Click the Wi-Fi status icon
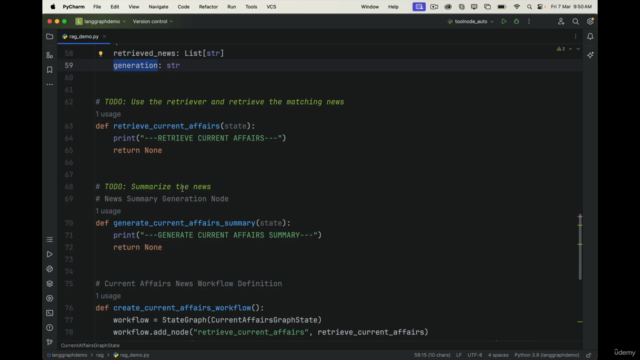Screen dimensions: 640x360 coord(517,7)
